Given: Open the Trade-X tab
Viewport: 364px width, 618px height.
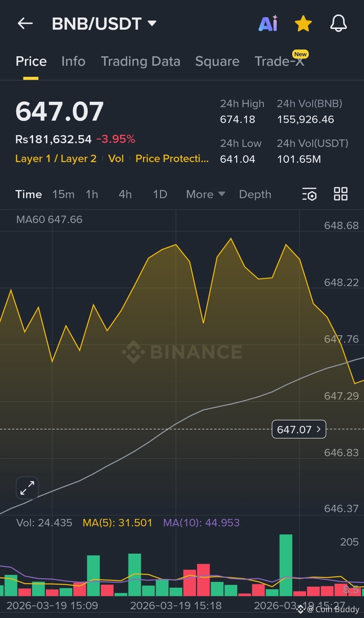Looking at the screenshot, I should pos(279,61).
